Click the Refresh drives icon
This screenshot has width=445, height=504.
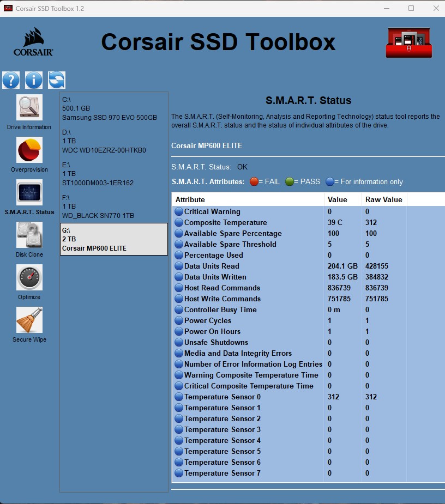tap(57, 80)
